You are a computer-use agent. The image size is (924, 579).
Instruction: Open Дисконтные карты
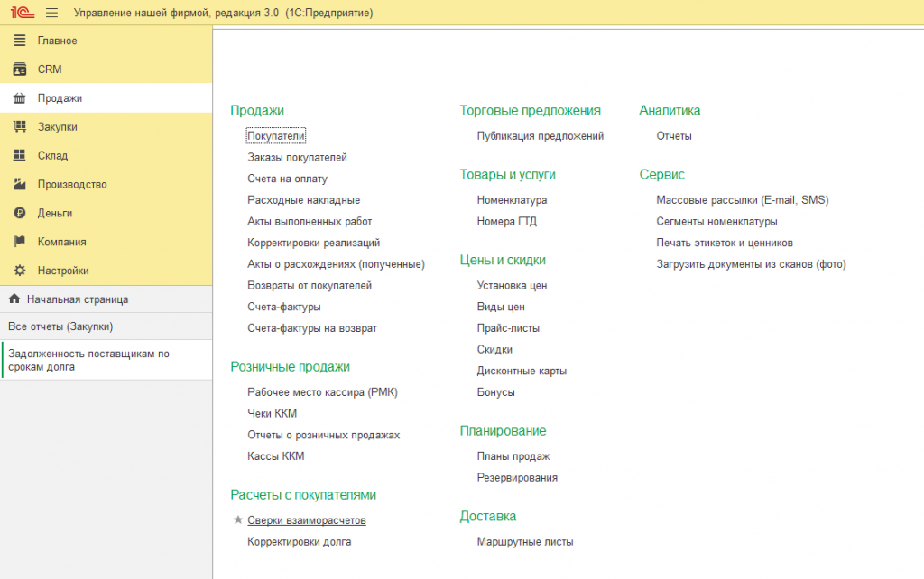point(522,371)
